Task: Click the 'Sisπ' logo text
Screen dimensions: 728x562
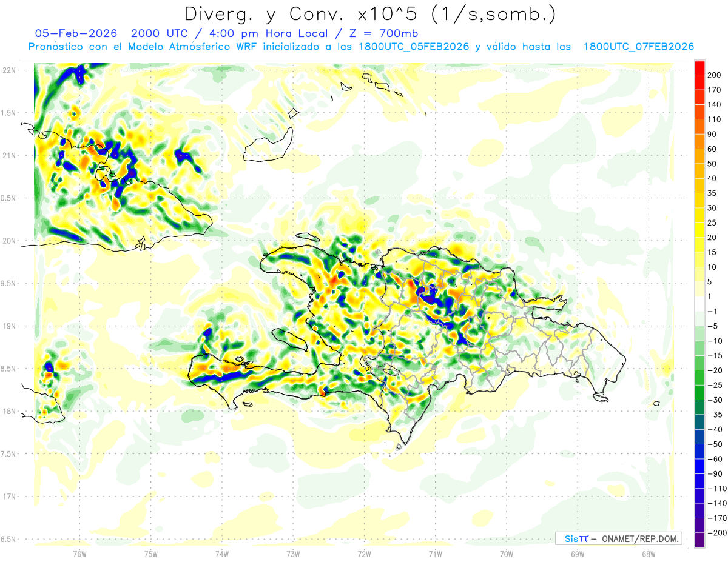Action: tap(576, 538)
